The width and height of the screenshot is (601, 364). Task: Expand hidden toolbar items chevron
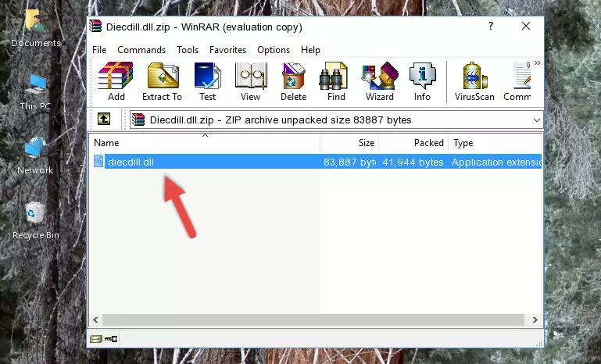click(538, 63)
